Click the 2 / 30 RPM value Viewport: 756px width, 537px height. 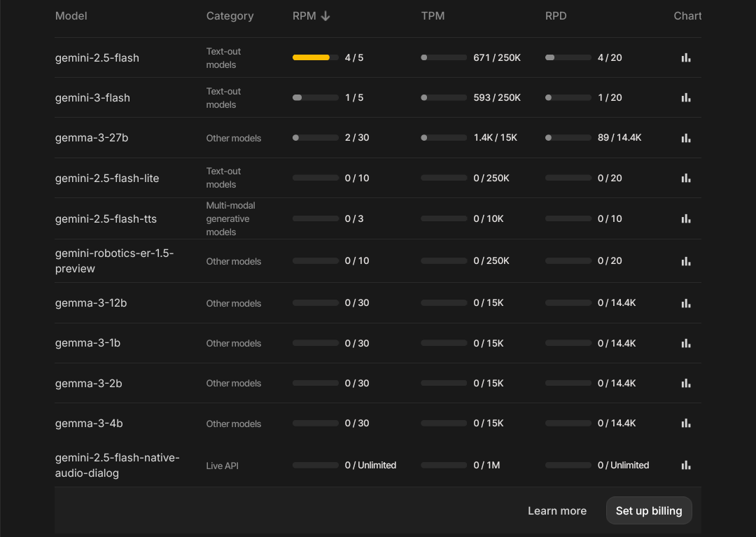point(357,138)
